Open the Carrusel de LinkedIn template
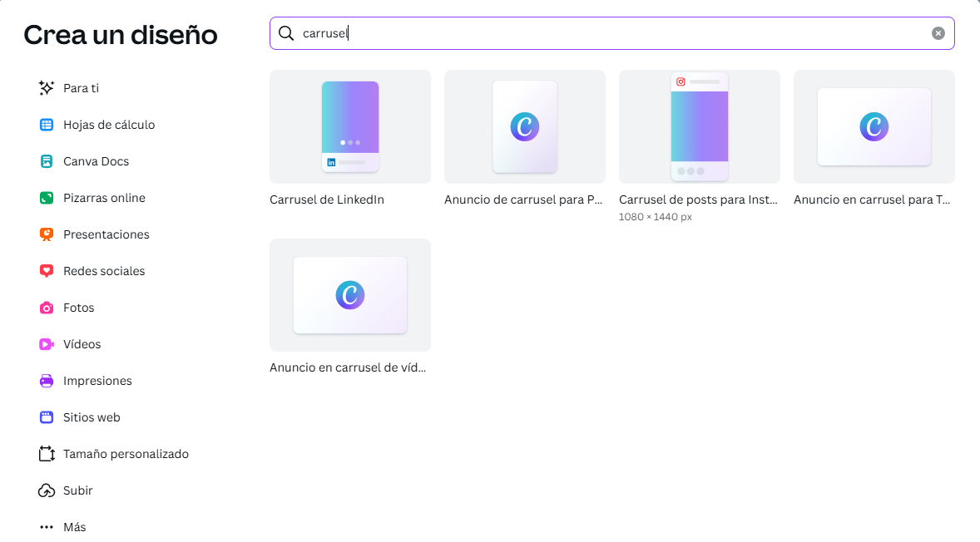This screenshot has height=542, width=980. (x=349, y=126)
